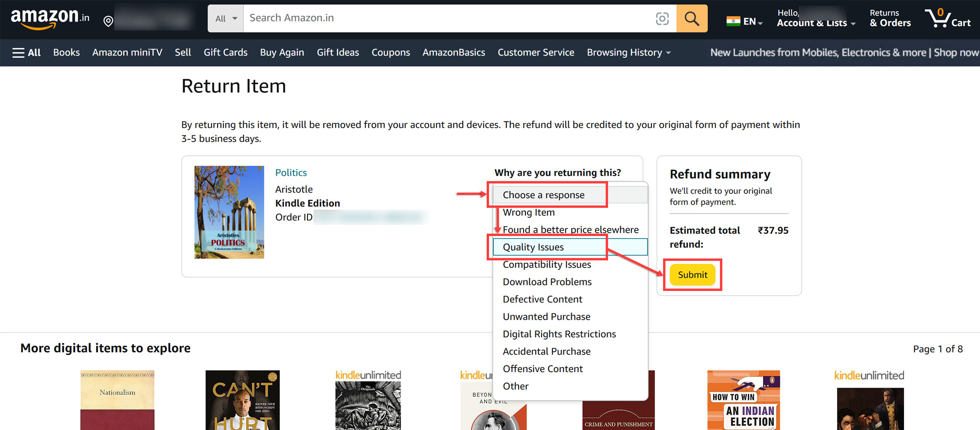The image size is (980, 430).
Task: Click the India flag language icon
Action: (x=733, y=21)
